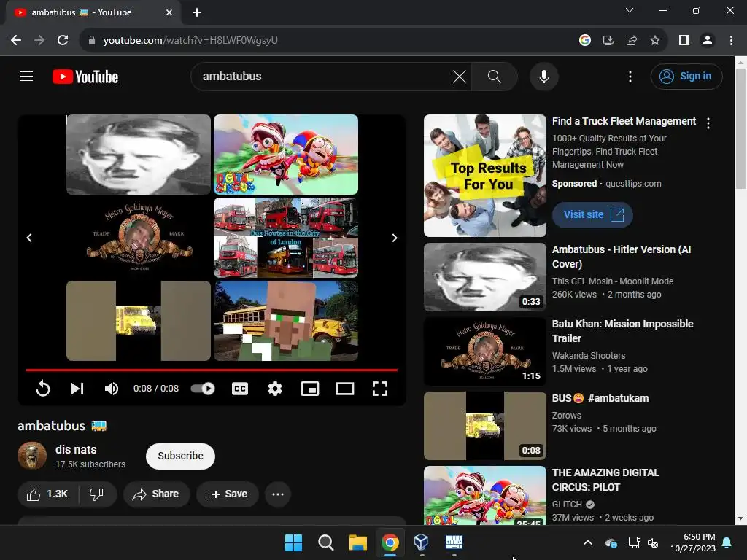Screen dimensions: 747x560
Task: Clear the search box with the X icon
Action: (x=460, y=76)
